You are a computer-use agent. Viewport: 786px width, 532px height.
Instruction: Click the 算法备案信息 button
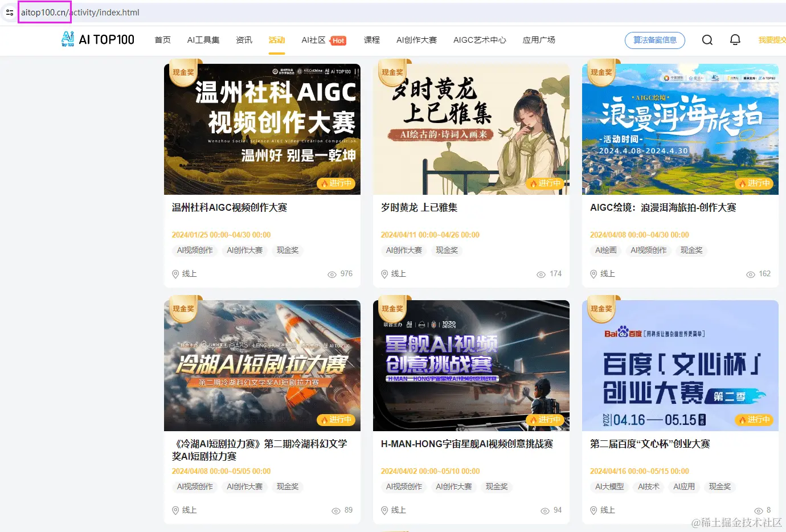[x=655, y=40]
